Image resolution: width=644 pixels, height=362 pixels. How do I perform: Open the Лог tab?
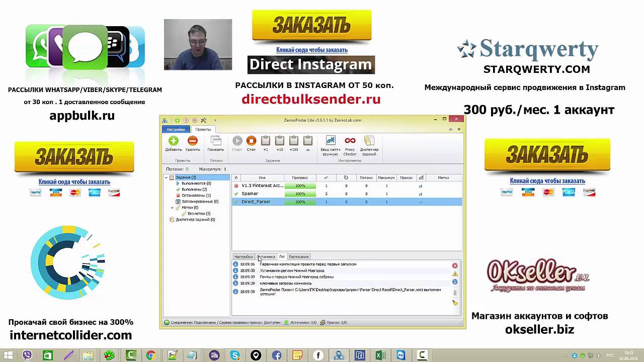[x=282, y=256]
